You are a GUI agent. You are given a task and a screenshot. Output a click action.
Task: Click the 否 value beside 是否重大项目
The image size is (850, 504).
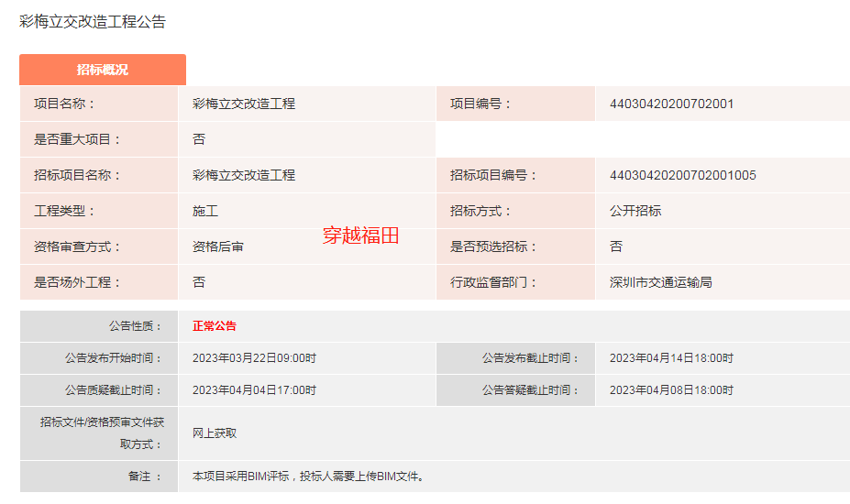click(199, 139)
